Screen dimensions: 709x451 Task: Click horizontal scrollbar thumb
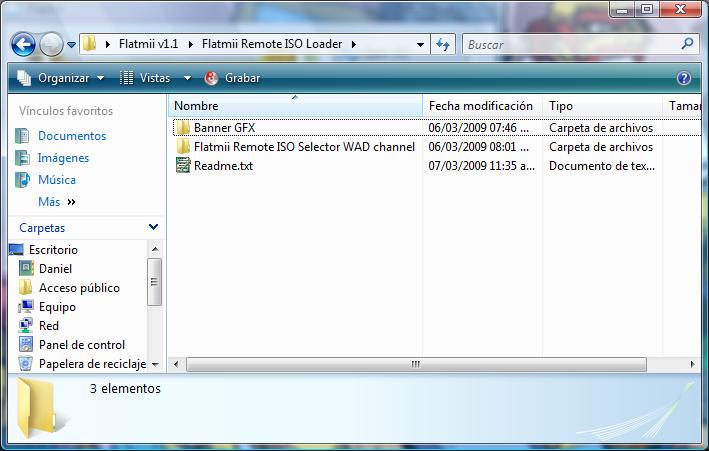tap(416, 364)
